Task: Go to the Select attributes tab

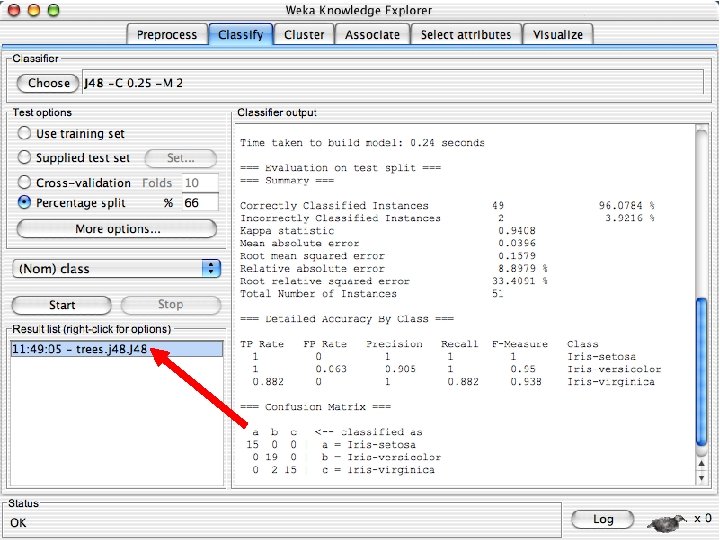Action: 466,34
